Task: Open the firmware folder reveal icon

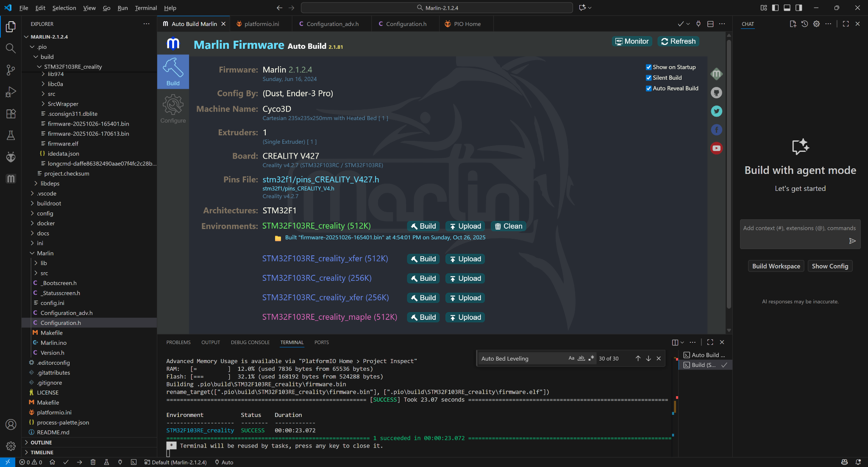Action: 278,238
